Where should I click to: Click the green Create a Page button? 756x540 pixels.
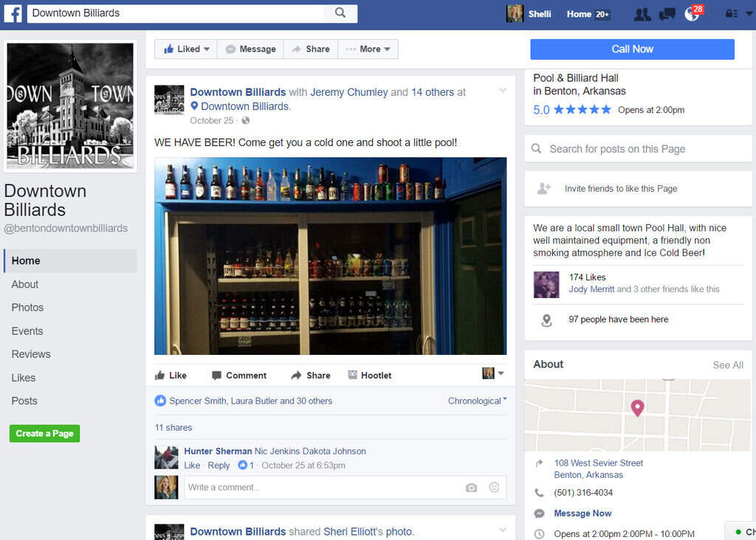[44, 434]
